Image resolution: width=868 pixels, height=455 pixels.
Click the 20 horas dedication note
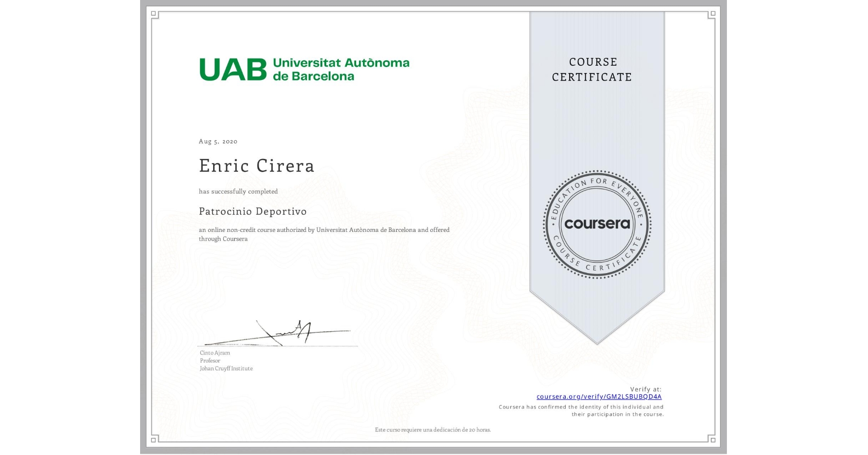tap(433, 430)
